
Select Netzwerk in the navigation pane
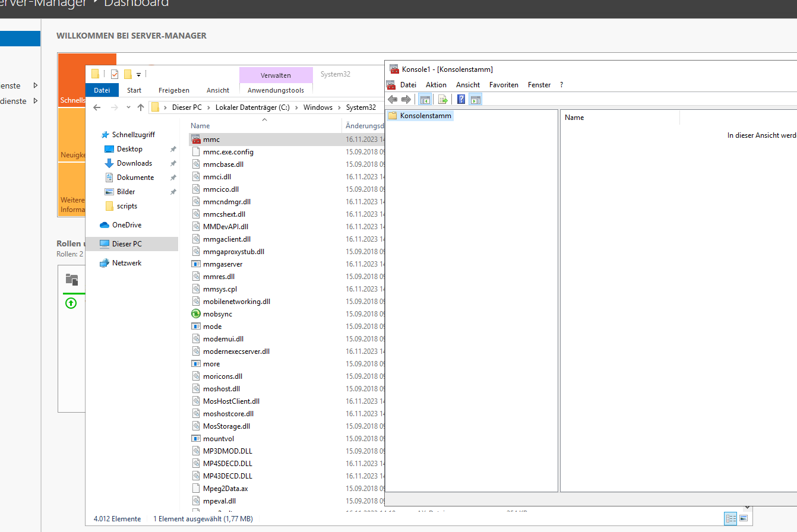click(x=126, y=263)
